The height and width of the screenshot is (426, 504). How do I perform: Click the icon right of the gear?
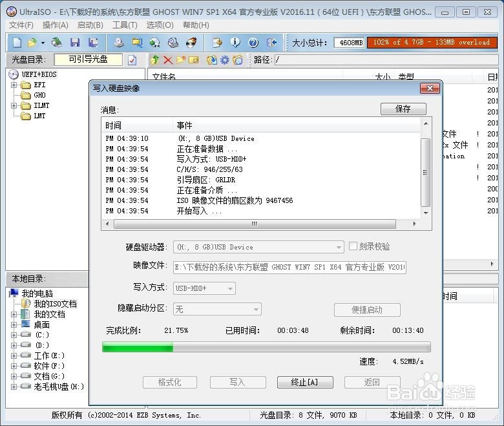(x=238, y=60)
